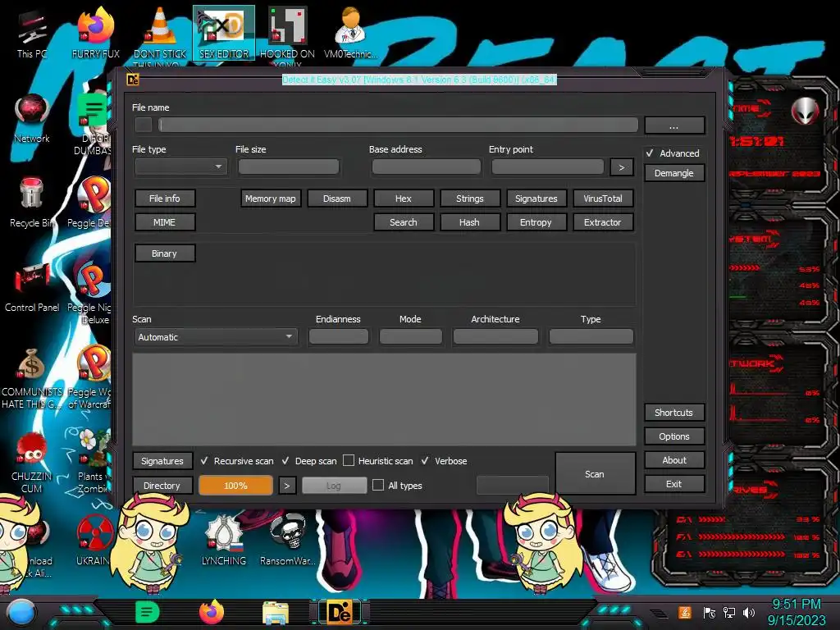Click the Exit button
The width and height of the screenshot is (840, 630).
[x=674, y=484]
